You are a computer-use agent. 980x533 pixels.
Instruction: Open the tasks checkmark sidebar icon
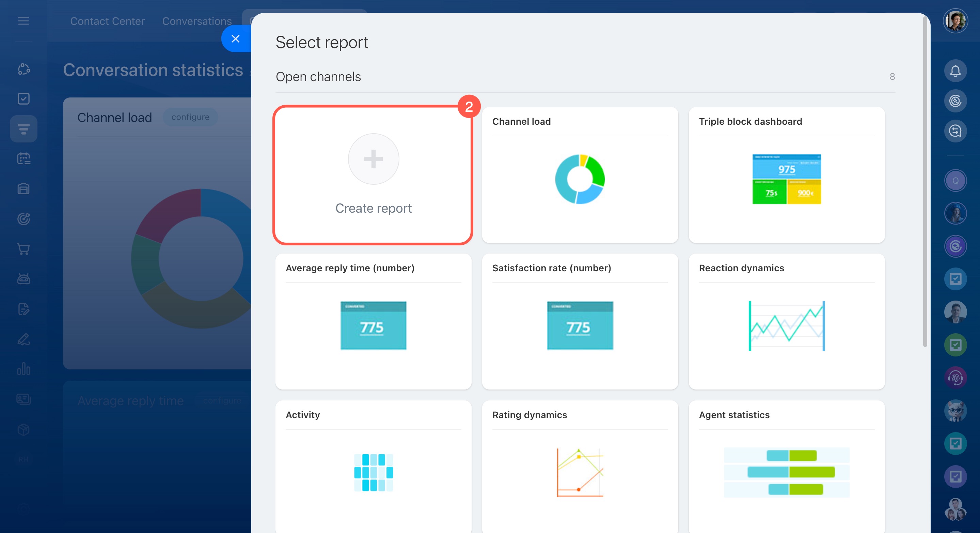(x=23, y=98)
